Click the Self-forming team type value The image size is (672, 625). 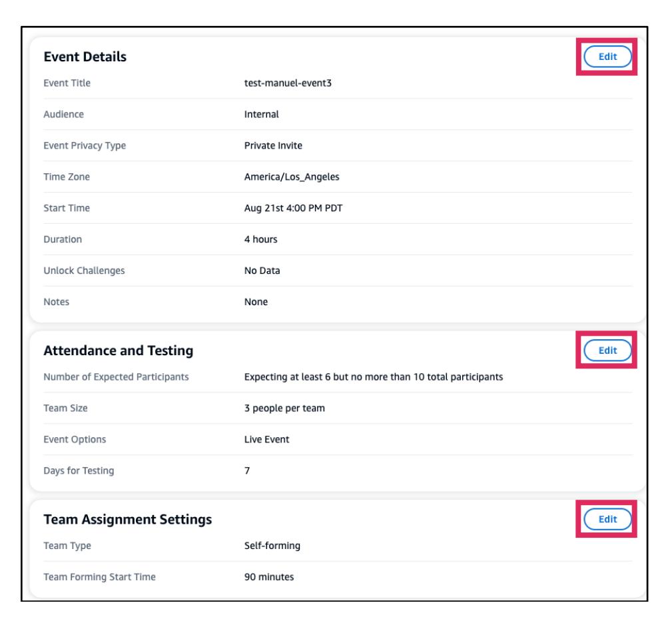click(272, 546)
